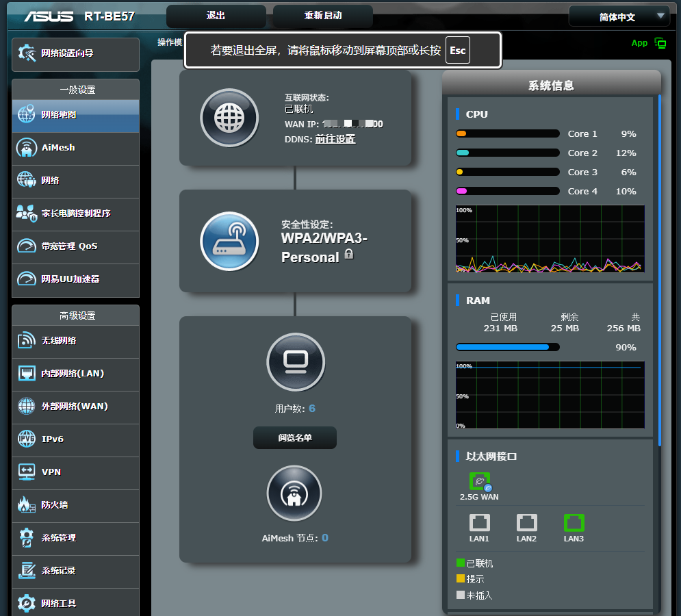Screen dimensions: 681x616
Task: Click the 退出 logout button
Action: (216, 16)
